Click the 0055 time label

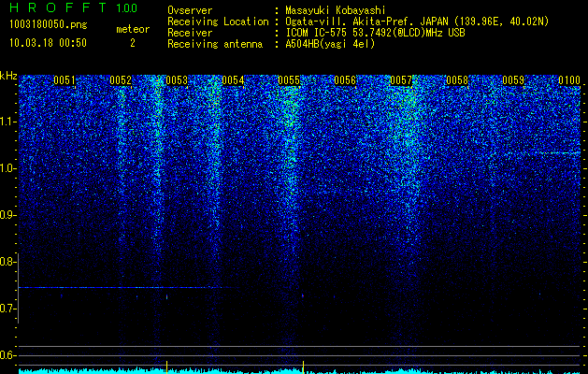(289, 80)
